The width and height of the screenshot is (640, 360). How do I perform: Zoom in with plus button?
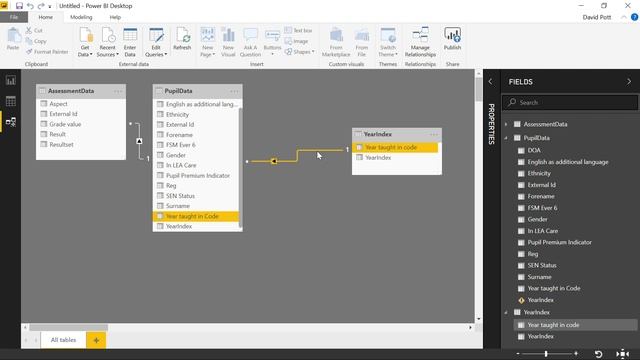point(576,353)
